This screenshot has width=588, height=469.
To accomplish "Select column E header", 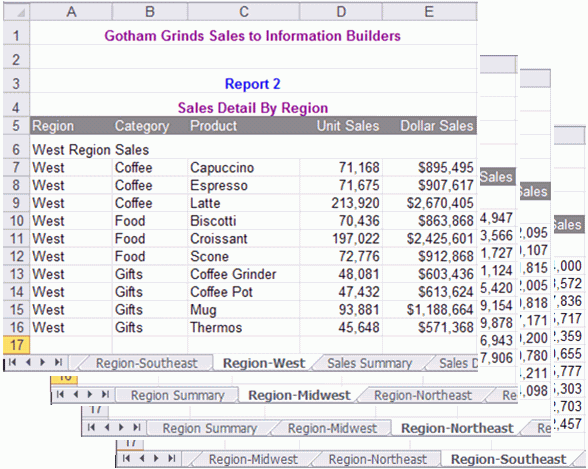I will pos(429,12).
